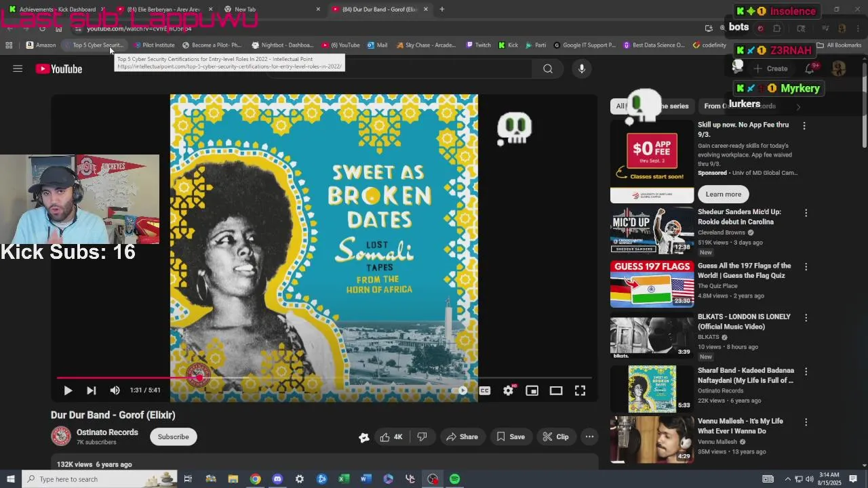Open Twitch bookmark
This screenshot has height=488, width=868.
[478, 45]
